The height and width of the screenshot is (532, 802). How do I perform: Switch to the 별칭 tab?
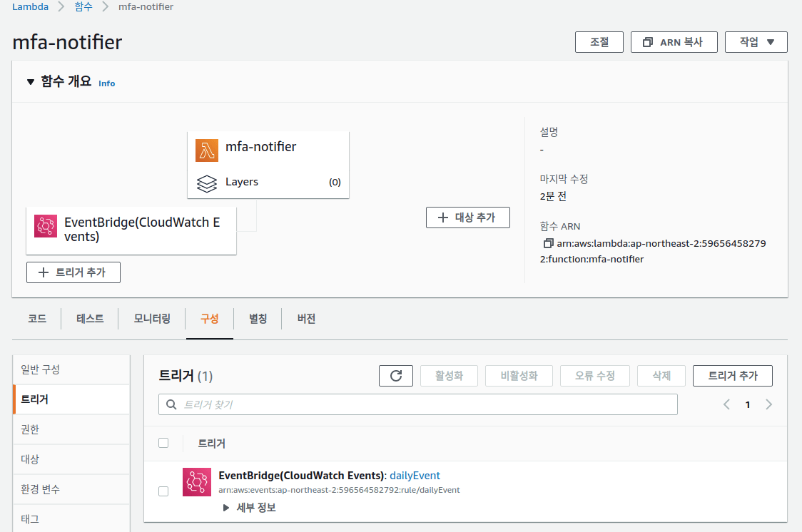coord(258,319)
